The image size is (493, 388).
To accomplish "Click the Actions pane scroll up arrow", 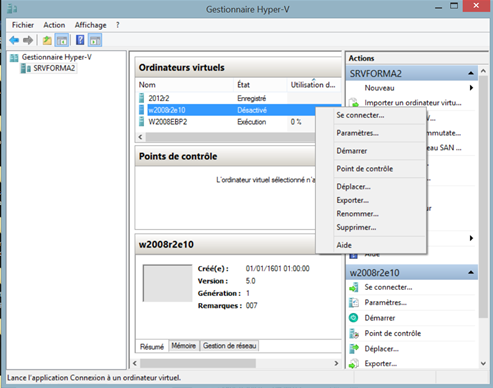I will (x=483, y=71).
